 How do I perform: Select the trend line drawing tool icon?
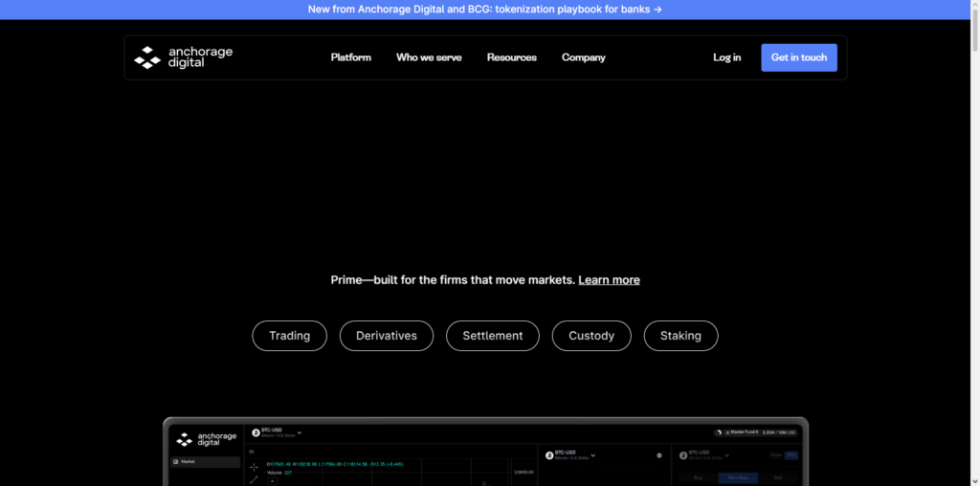(254, 479)
